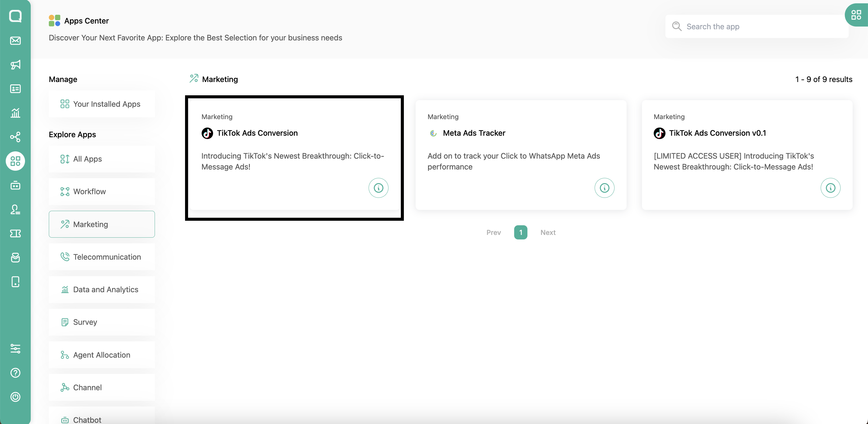Select the Marketing category
The width and height of the screenshot is (868, 424).
coord(102,224)
